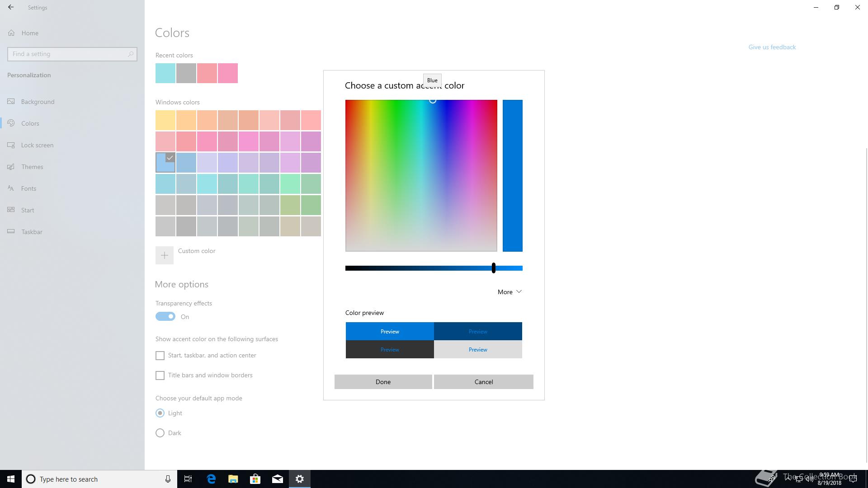Click the back arrow in Settings
868x488 pixels.
pyautogui.click(x=11, y=7)
